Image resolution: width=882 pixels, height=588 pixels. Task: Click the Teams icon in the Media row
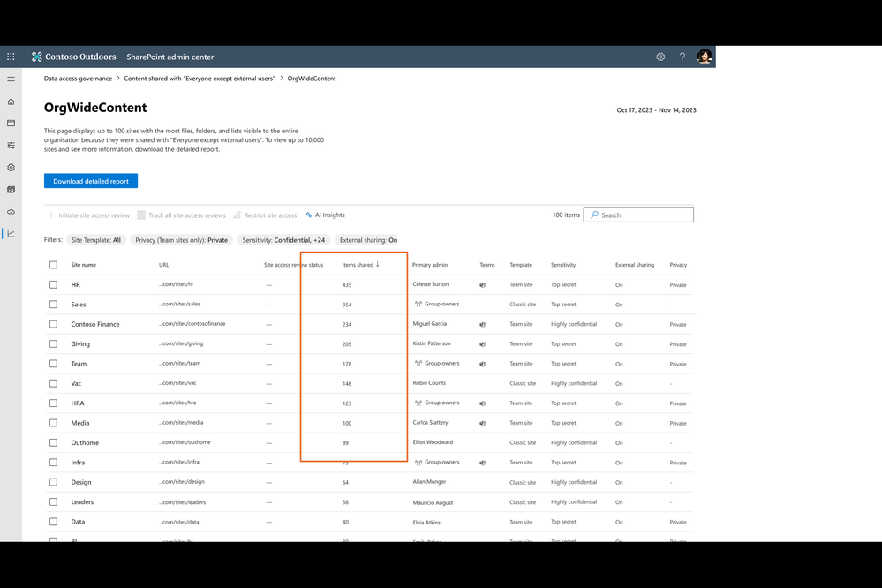coord(483,423)
